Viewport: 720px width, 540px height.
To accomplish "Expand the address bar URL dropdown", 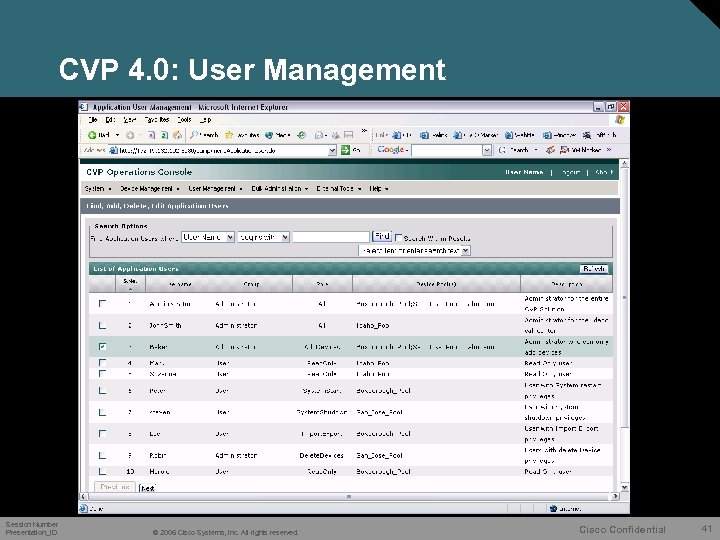I will pyautogui.click(x=332, y=150).
